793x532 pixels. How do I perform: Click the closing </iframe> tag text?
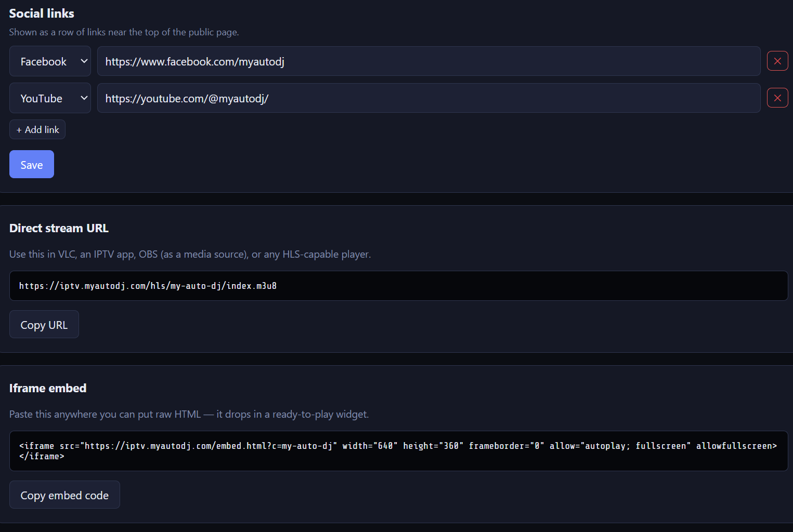[x=42, y=456]
